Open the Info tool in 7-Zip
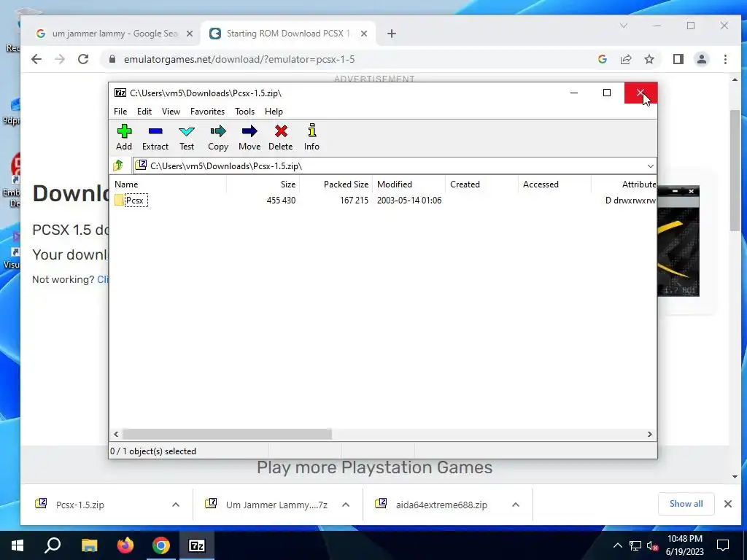The height and width of the screenshot is (560, 747). tap(312, 137)
